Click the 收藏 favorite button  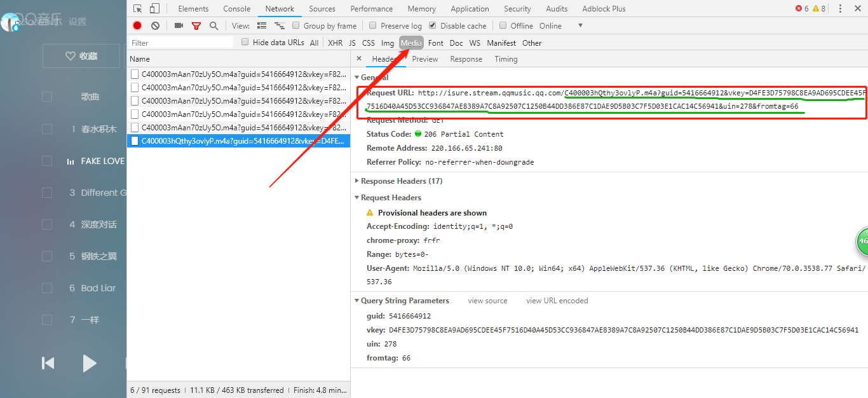pyautogui.click(x=81, y=56)
